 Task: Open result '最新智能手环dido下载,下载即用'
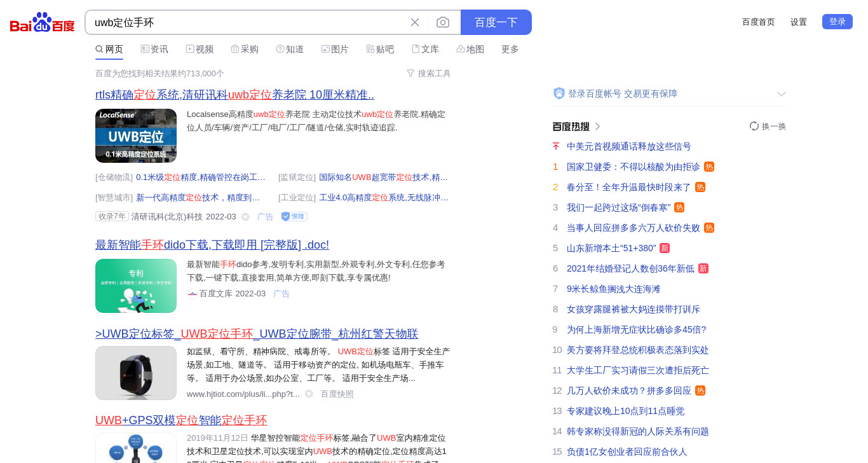coord(212,245)
